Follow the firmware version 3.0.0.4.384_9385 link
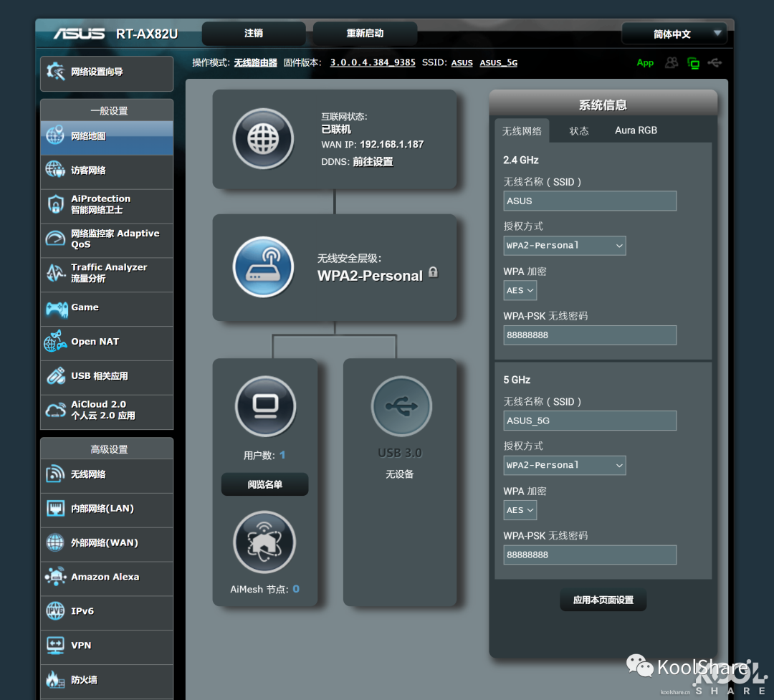The image size is (774, 700). [373, 62]
